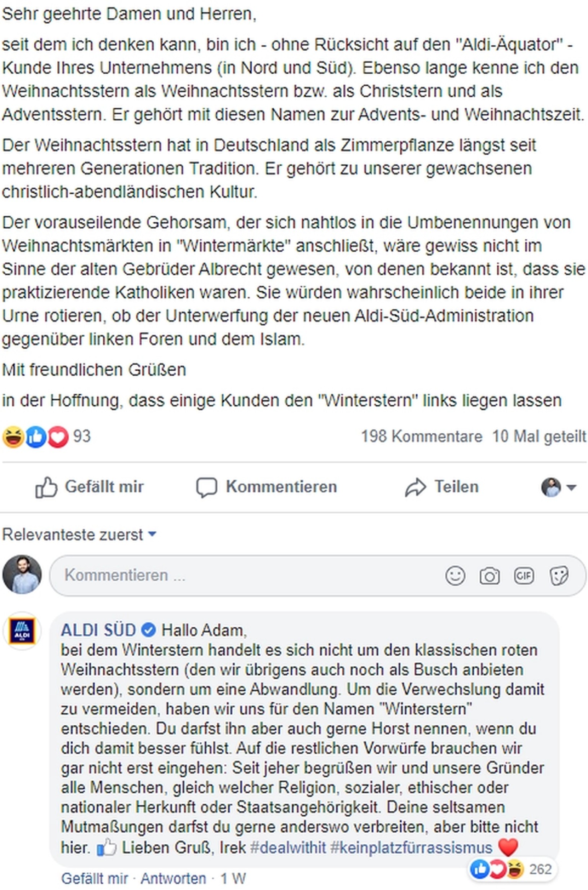Image resolution: width=588 pixels, height=890 pixels.
Task: Open the GIF picker in comment box
Action: 524,576
